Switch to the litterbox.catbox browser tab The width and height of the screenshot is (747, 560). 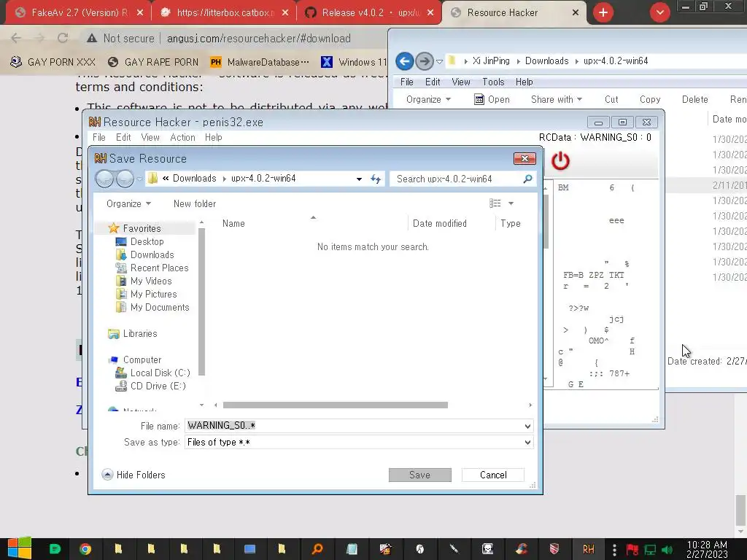[x=225, y=13]
